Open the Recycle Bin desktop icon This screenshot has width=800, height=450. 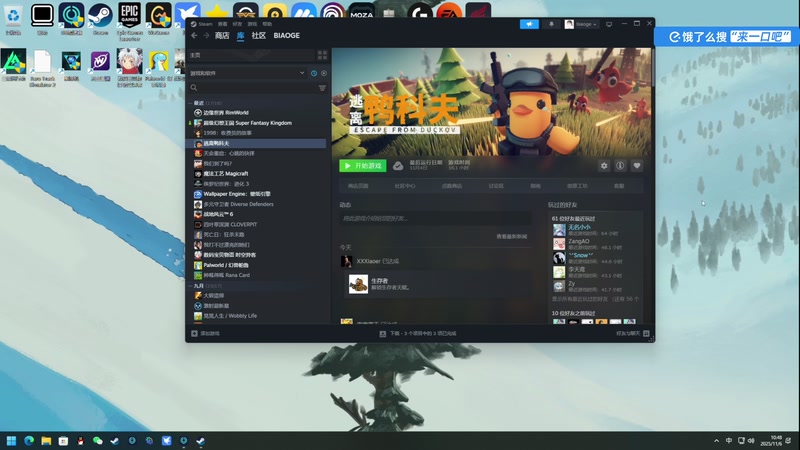(x=13, y=19)
